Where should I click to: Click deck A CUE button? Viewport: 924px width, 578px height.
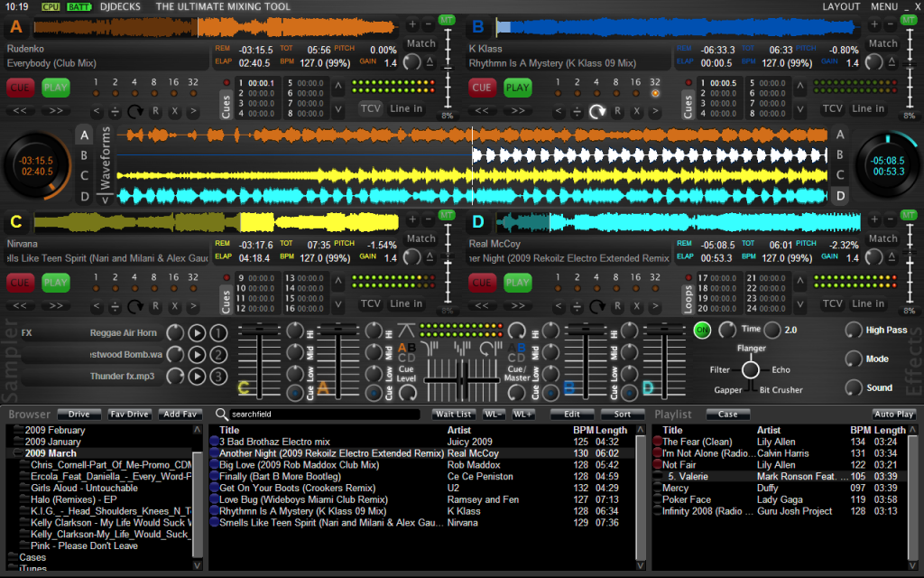(x=20, y=88)
